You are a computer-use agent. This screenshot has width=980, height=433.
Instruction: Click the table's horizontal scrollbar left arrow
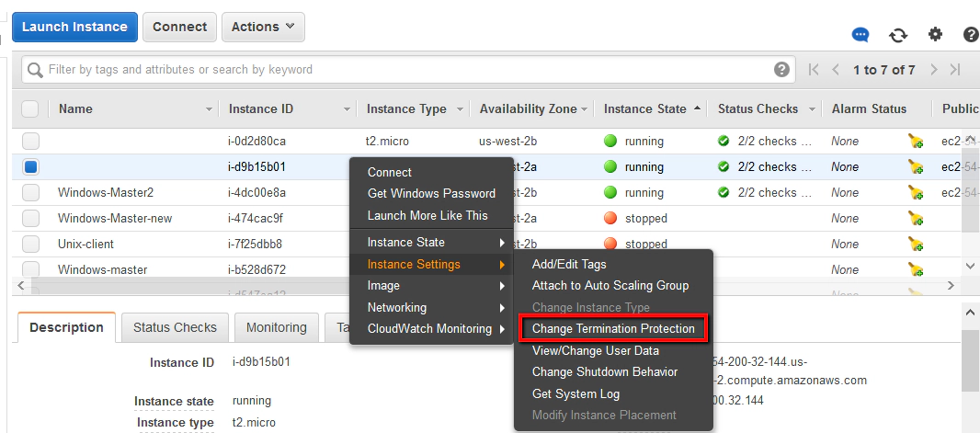(20, 286)
